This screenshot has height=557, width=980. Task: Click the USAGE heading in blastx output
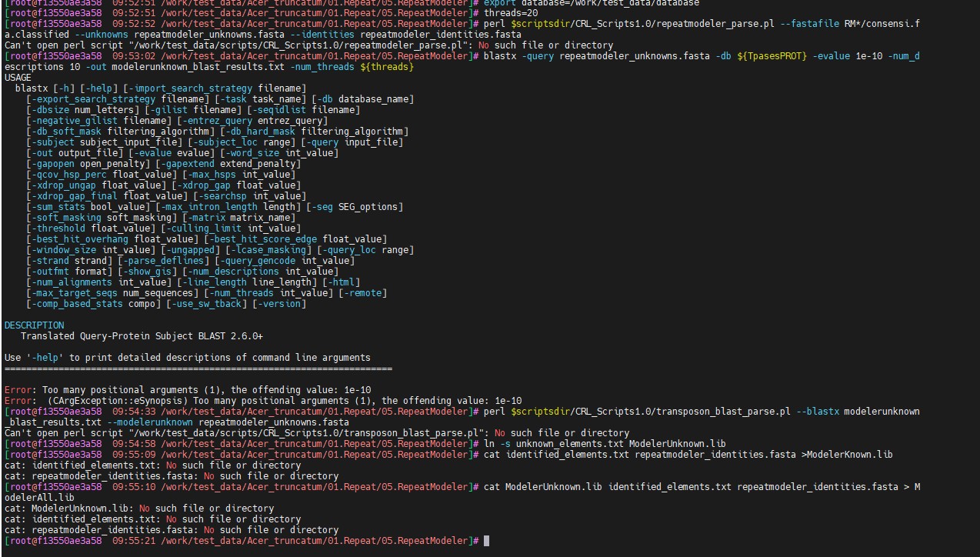[18, 78]
